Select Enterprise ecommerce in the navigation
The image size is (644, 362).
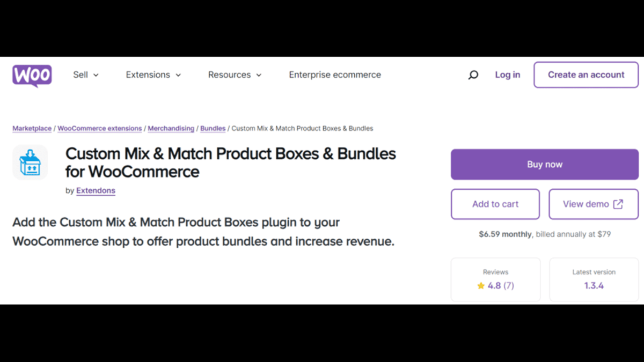pos(335,75)
